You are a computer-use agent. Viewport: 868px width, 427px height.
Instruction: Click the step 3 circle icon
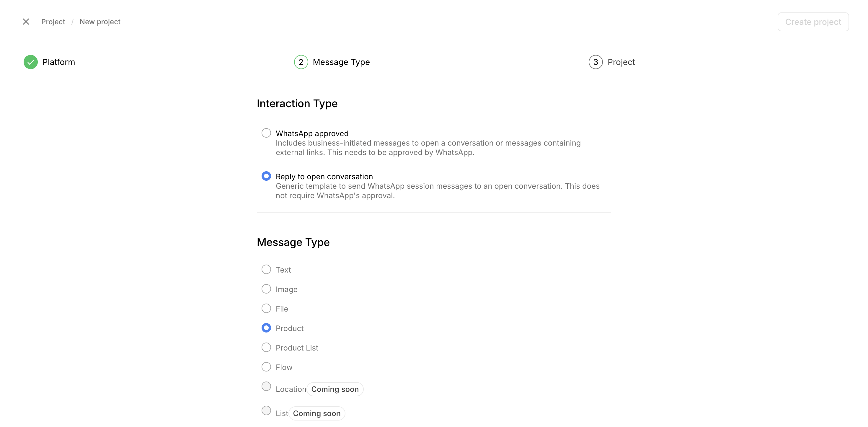595,62
